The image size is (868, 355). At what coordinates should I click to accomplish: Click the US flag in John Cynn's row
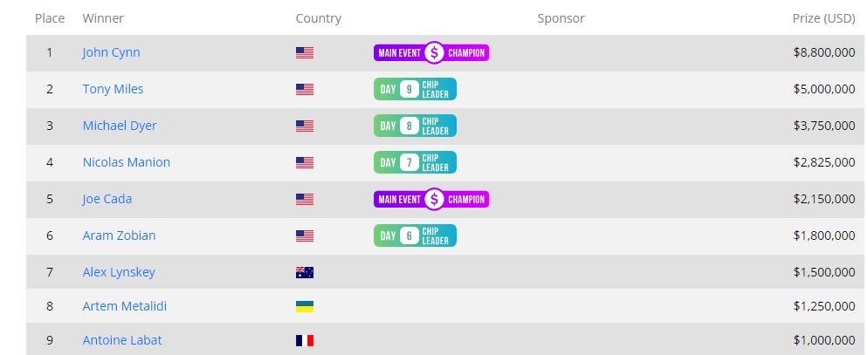coord(305,52)
